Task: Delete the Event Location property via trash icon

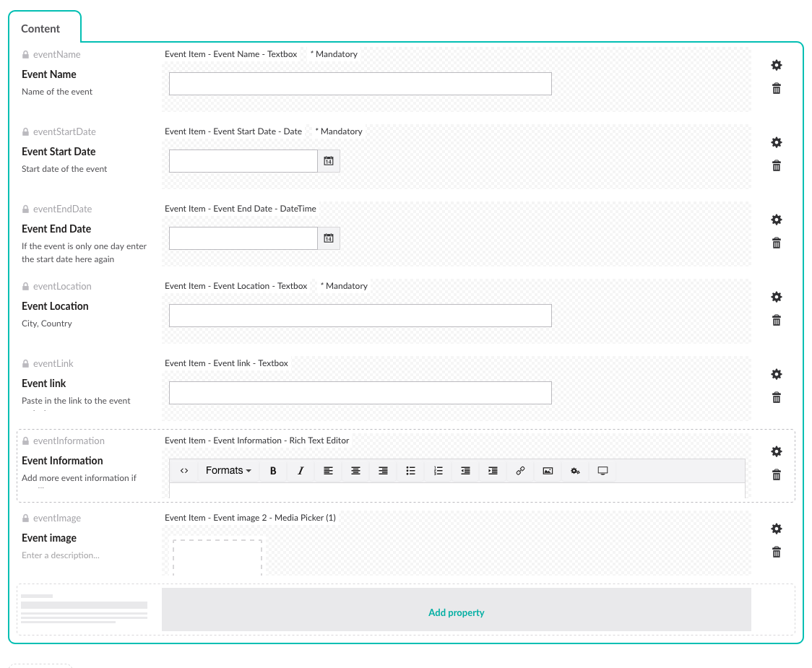Action: point(777,321)
